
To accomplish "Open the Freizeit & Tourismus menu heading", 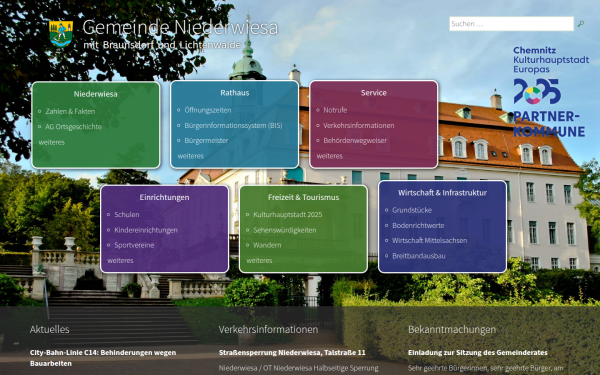I will [x=303, y=197].
